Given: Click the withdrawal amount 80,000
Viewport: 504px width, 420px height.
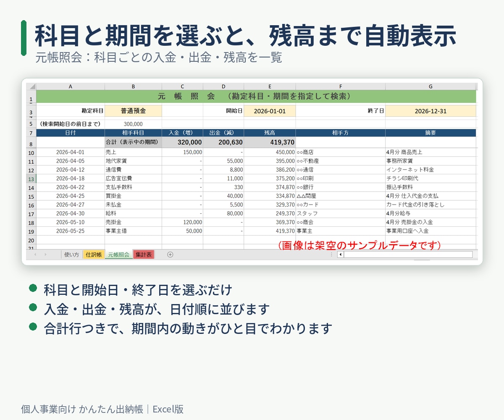Looking at the screenshot, I should coord(223,214).
